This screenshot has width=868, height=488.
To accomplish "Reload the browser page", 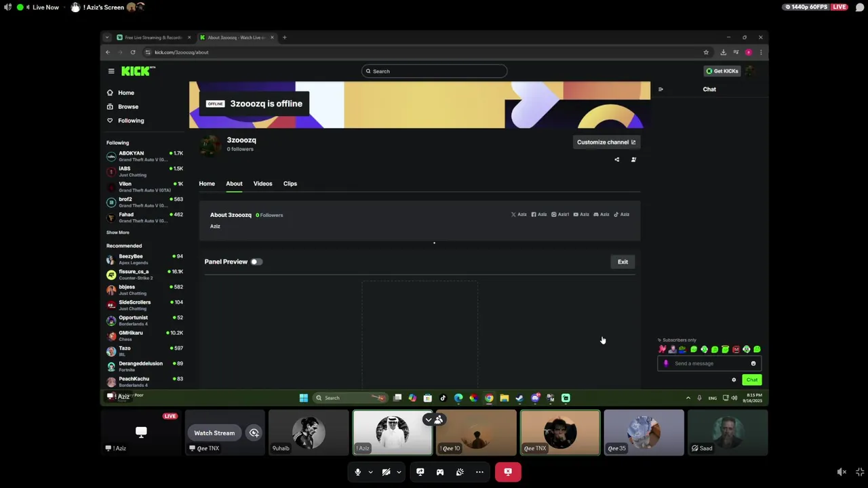I will pyautogui.click(x=133, y=52).
